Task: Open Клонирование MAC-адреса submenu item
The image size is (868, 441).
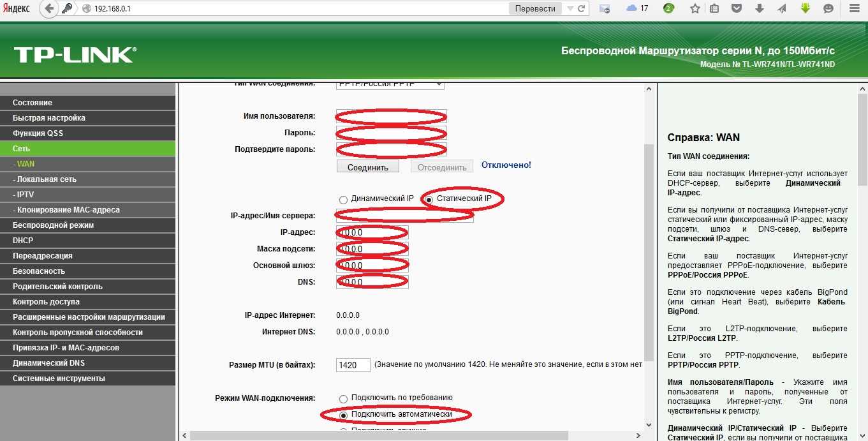Action: pos(88,210)
